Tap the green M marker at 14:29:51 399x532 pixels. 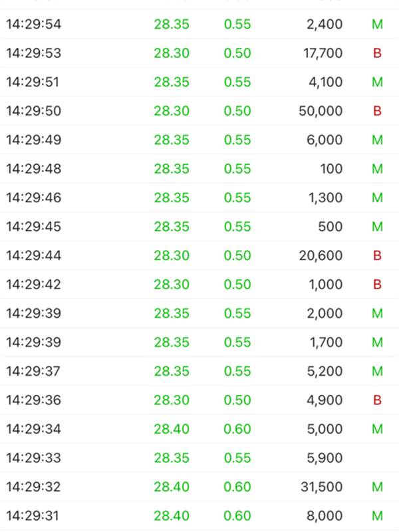(x=377, y=82)
